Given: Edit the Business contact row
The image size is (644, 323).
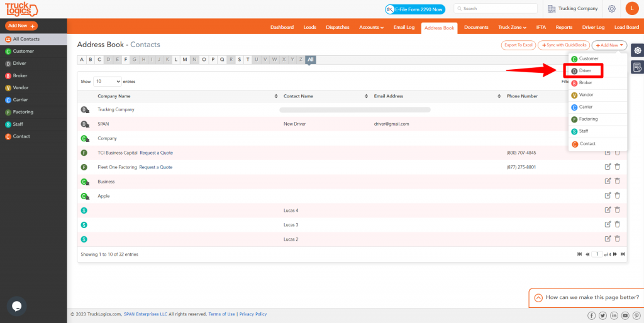Looking at the screenshot, I should pos(608,181).
